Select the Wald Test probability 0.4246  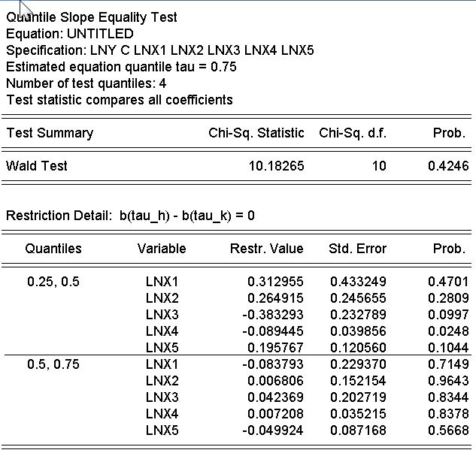pos(447,166)
